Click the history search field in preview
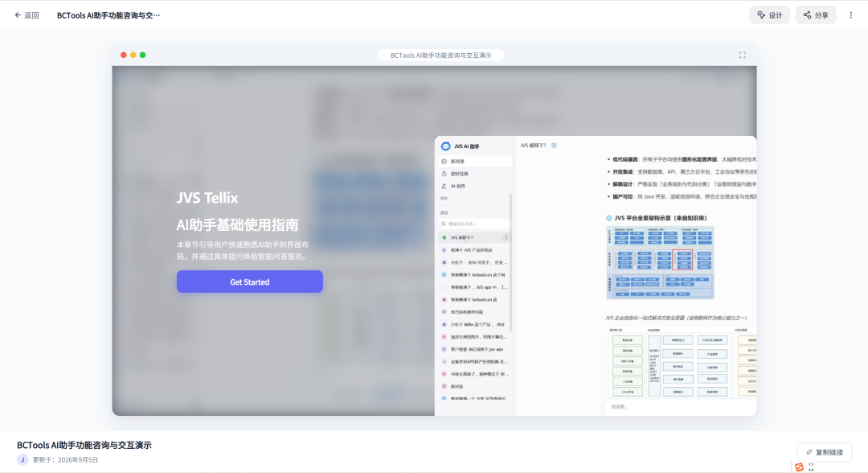 tap(474, 224)
